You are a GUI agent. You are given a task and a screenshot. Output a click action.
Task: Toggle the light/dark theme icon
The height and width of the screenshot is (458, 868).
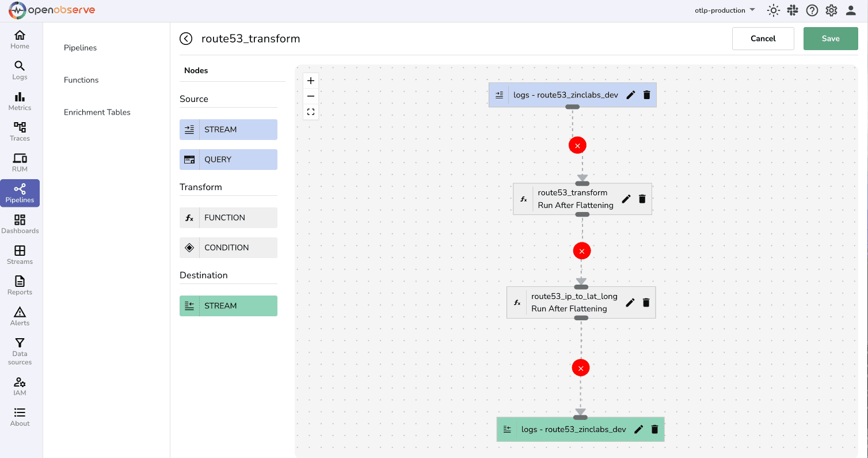coord(773,10)
